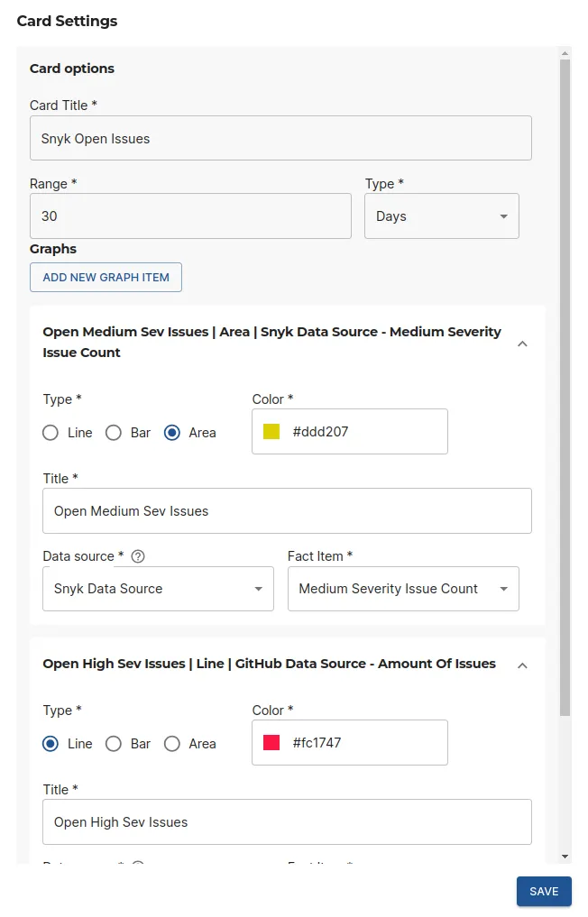Collapse the Open Medium Sev Issues graph section
This screenshot has height=917, width=588.
click(x=522, y=344)
